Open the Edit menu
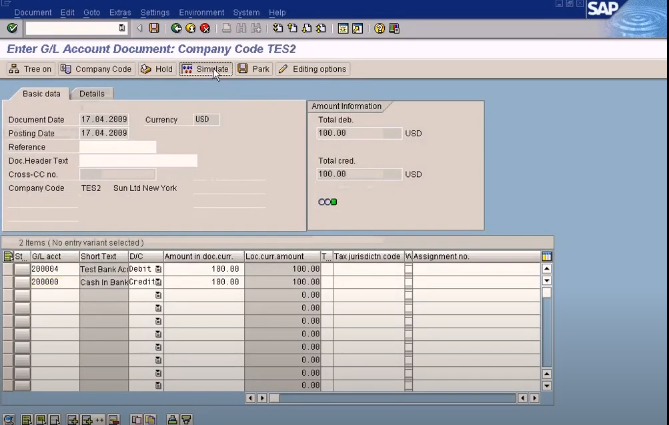The image size is (669, 425). point(67,12)
